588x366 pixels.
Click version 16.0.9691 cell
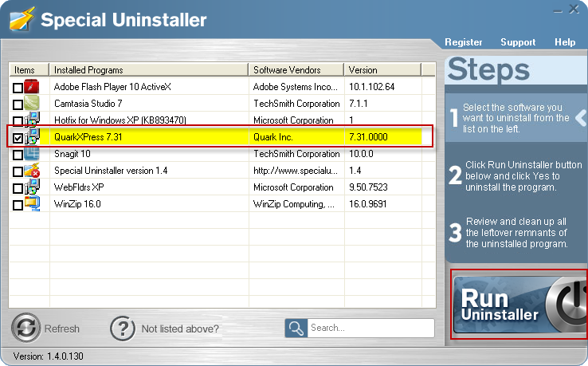click(x=367, y=204)
